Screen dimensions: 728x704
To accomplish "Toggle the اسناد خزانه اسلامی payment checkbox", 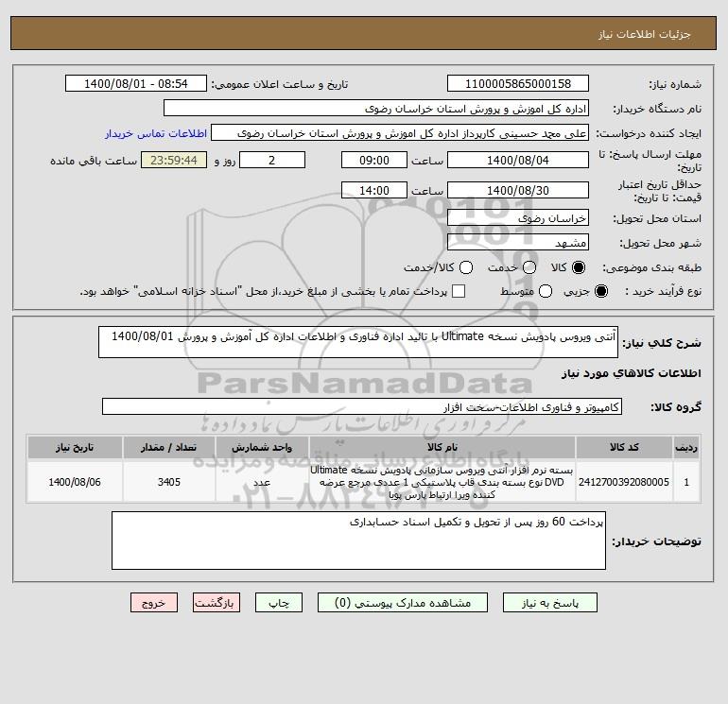I will [x=459, y=291].
